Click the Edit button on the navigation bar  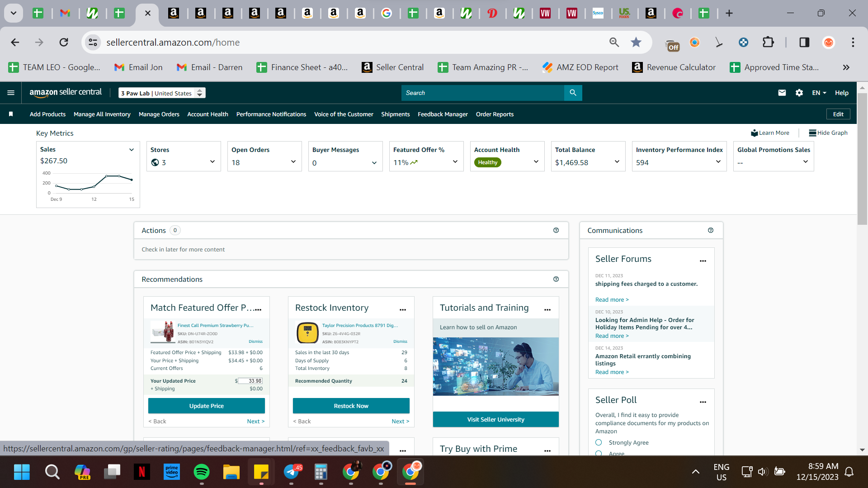pyautogui.click(x=838, y=114)
